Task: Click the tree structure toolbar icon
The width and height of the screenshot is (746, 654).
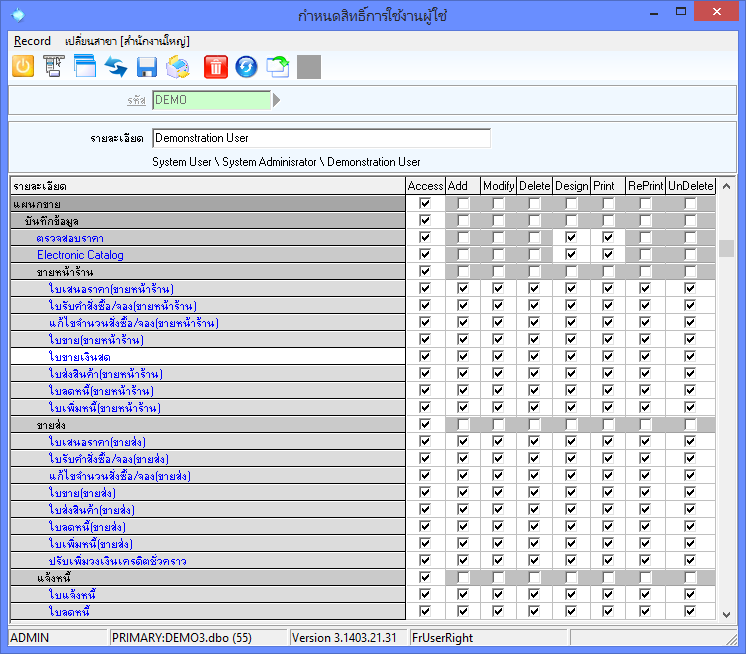Action: tap(53, 67)
